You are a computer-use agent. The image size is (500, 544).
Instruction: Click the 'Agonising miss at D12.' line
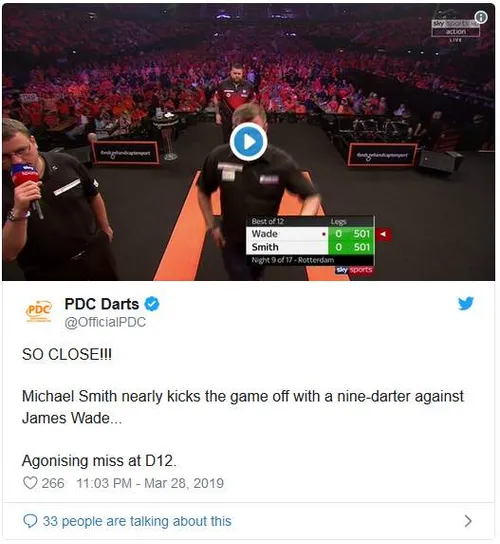pos(99,461)
